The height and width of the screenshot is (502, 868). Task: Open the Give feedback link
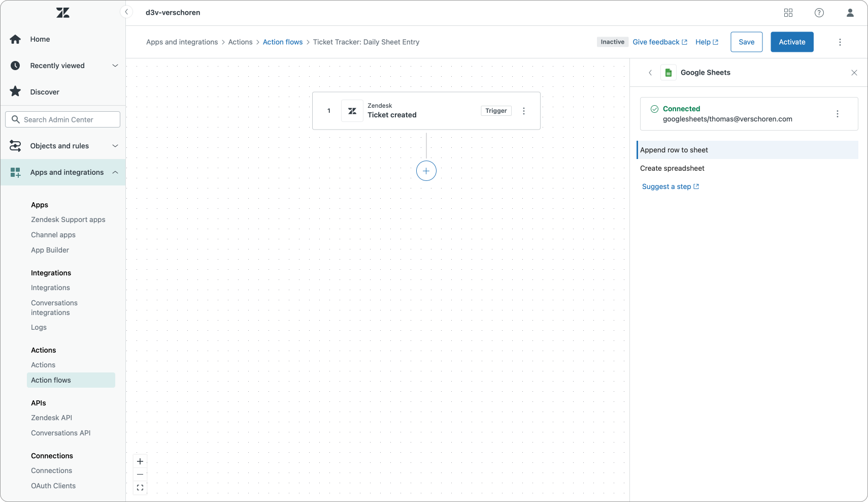pyautogui.click(x=660, y=42)
